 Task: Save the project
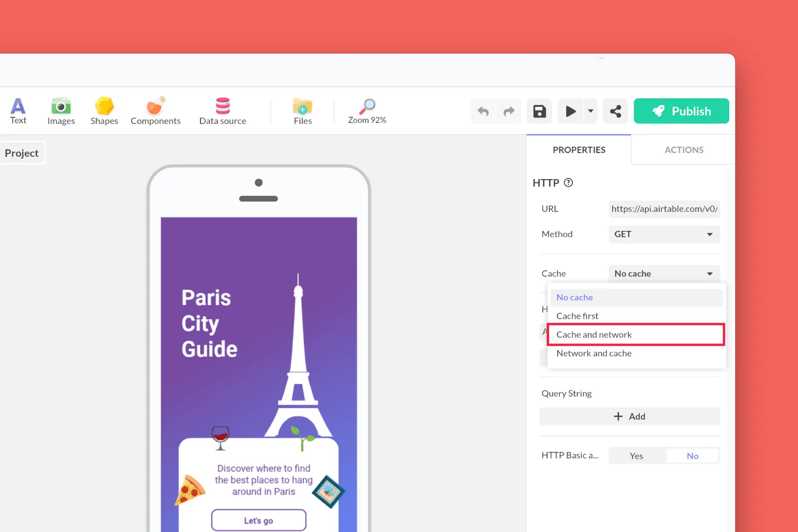[539, 111]
